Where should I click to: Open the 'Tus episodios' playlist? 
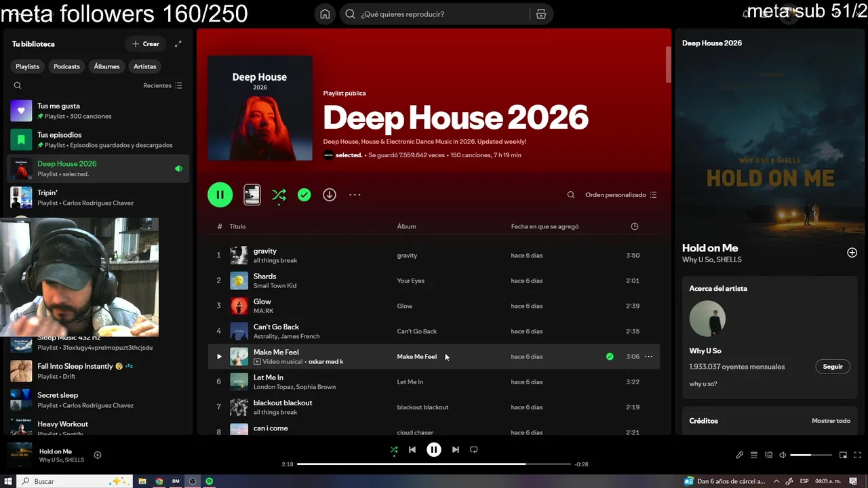click(98, 140)
